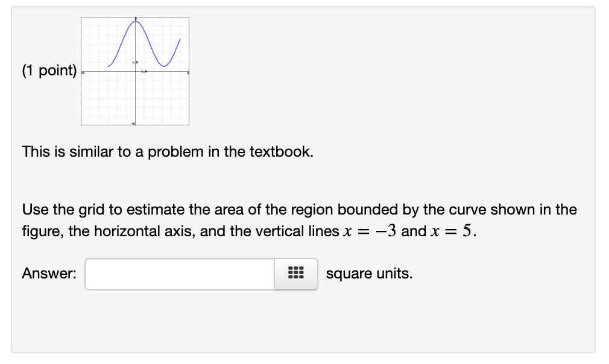The image size is (609, 364).
Task: Click inside the Answer input field
Action: [x=180, y=274]
